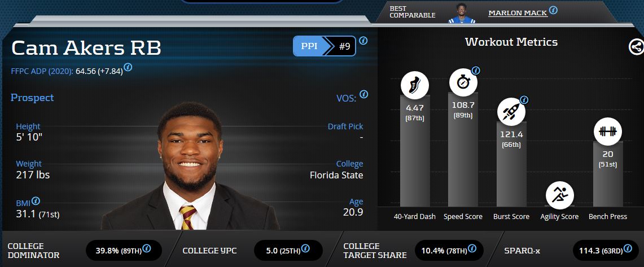
Task: Open info icon next to PPI #9
Action: (x=363, y=41)
